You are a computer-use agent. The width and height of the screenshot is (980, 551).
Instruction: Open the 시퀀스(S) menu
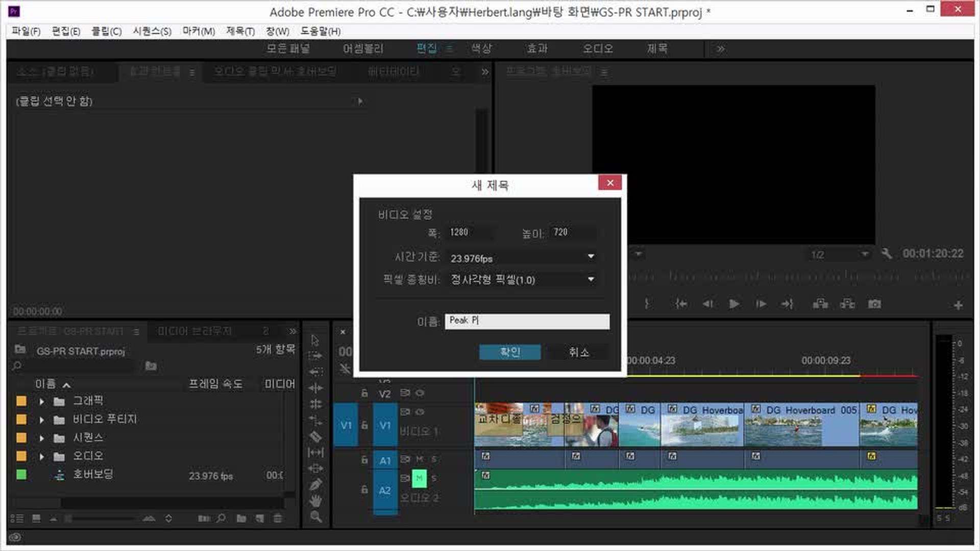coord(152,32)
